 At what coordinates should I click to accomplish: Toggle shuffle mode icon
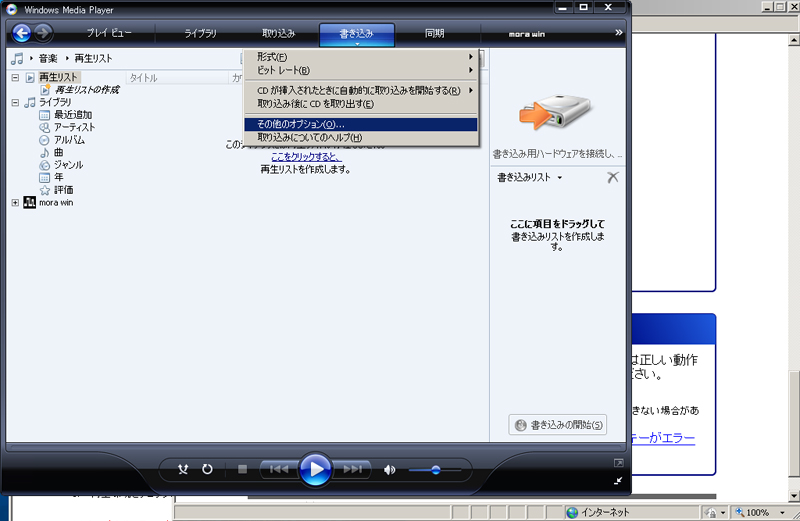pos(183,469)
